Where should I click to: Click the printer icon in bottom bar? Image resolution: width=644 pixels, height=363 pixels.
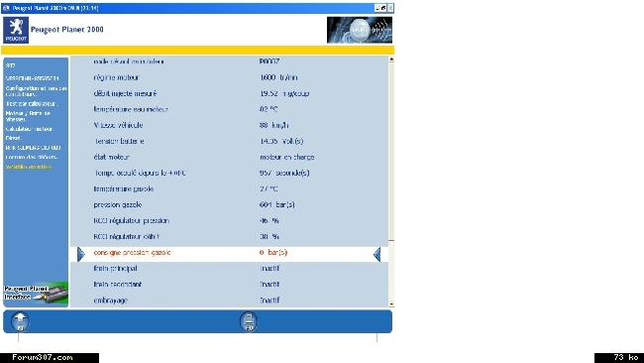tap(249, 321)
